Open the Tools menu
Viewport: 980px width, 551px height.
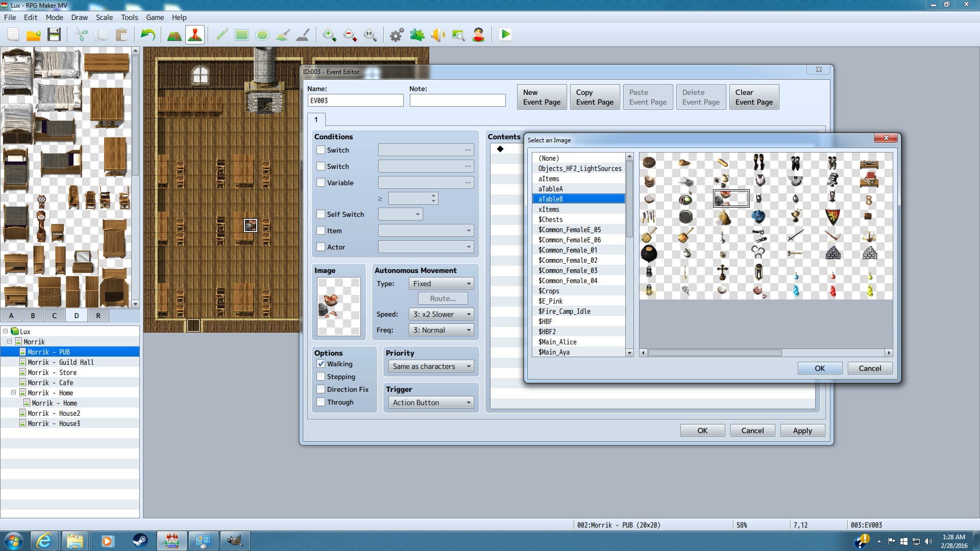pyautogui.click(x=129, y=17)
